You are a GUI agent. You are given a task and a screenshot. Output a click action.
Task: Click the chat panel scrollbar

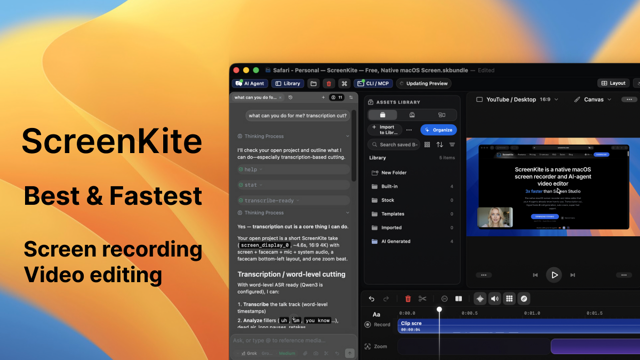coord(354,145)
